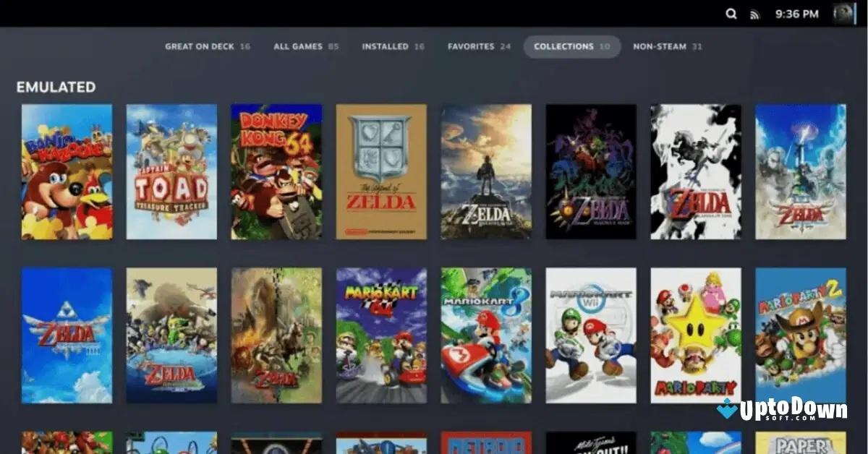Select Captain Toad Treasure Tracker
Viewport: 868px width, 454px height.
(171, 171)
